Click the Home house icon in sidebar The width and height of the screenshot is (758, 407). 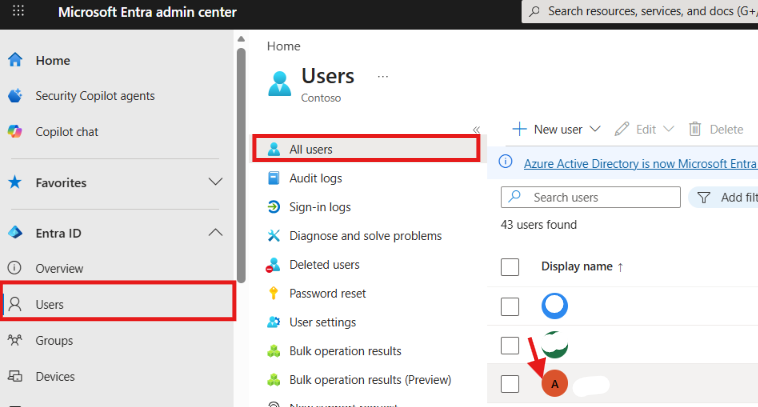pyautogui.click(x=15, y=59)
